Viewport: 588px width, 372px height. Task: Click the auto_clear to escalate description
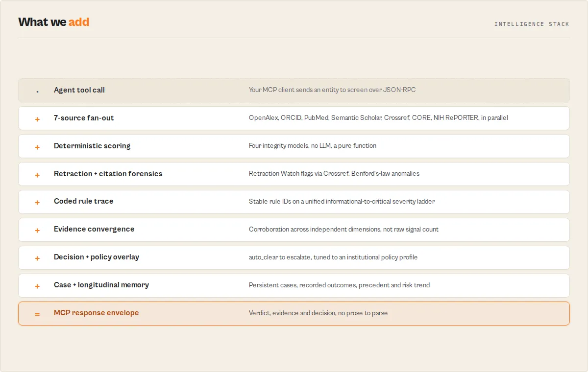(x=333, y=257)
